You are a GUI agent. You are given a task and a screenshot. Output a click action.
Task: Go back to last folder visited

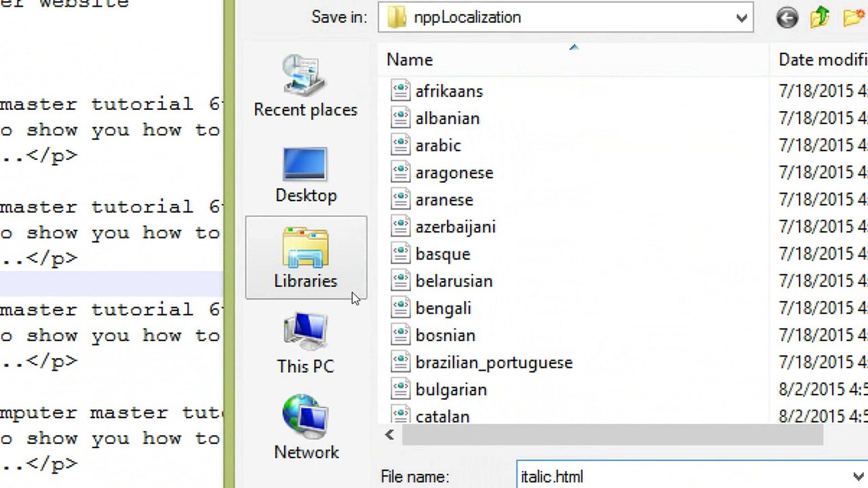click(x=787, y=18)
